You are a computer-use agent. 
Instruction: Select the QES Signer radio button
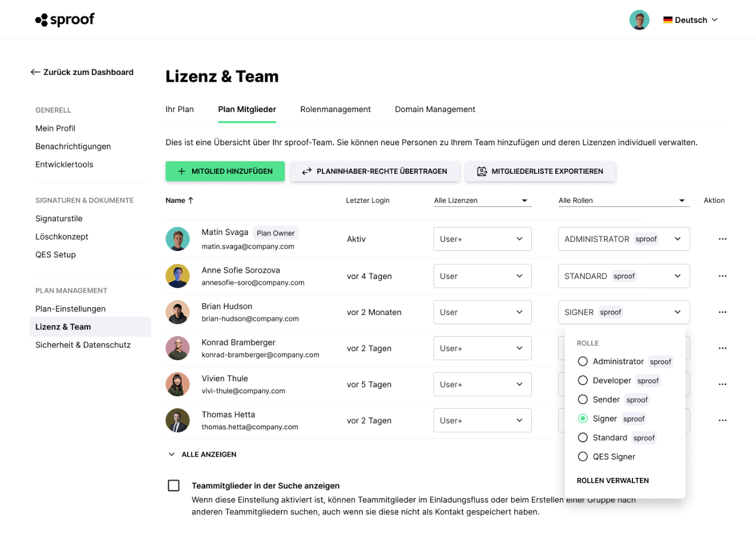(x=583, y=456)
